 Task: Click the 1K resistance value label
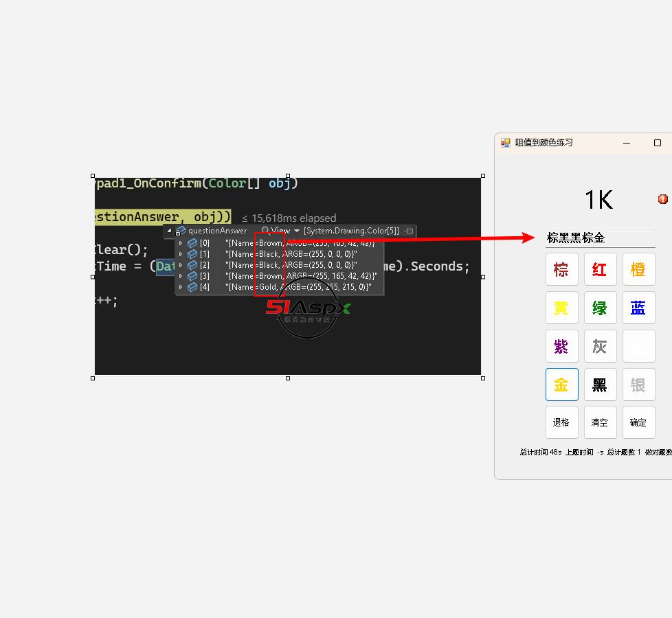pos(599,200)
